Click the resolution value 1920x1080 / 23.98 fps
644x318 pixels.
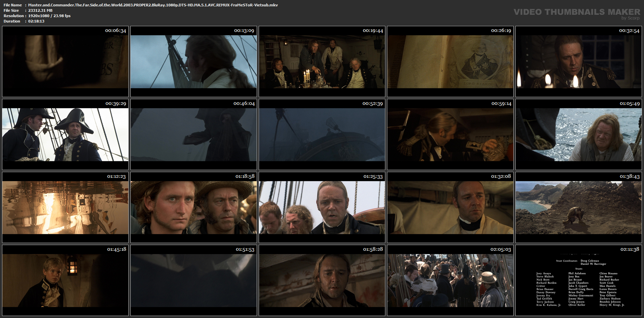tap(49, 16)
